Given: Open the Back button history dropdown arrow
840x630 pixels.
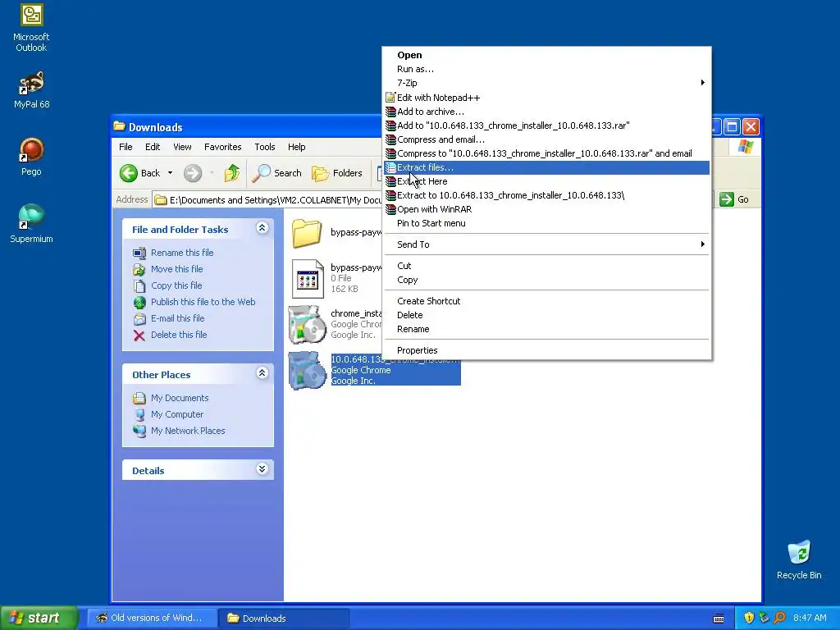Looking at the screenshot, I should point(170,173).
